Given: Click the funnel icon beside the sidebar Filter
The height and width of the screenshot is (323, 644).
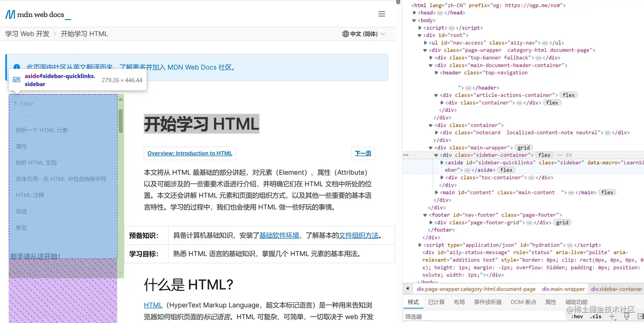Looking at the screenshot, I should click(16, 104).
